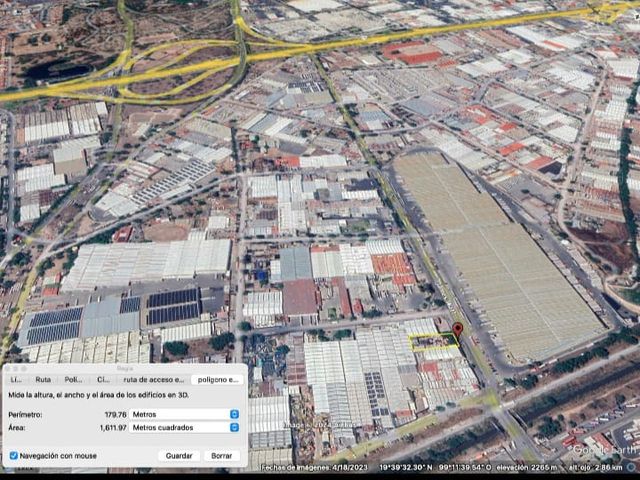Select the polígono e... tab

218,380
